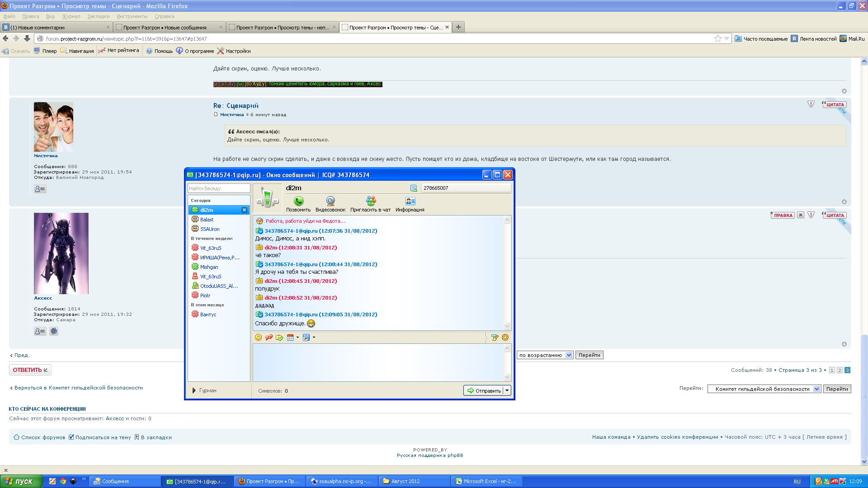Start a video call with Видеозвонок

click(x=330, y=202)
